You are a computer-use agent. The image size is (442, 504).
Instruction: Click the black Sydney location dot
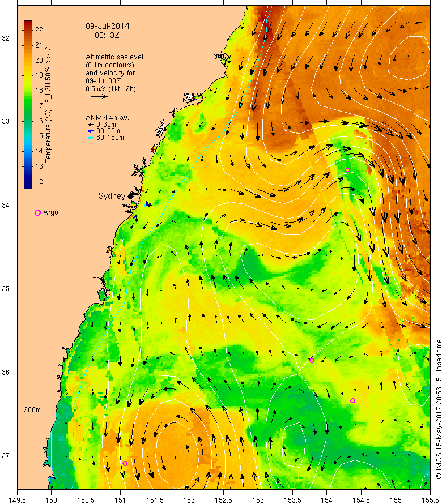pos(130,196)
